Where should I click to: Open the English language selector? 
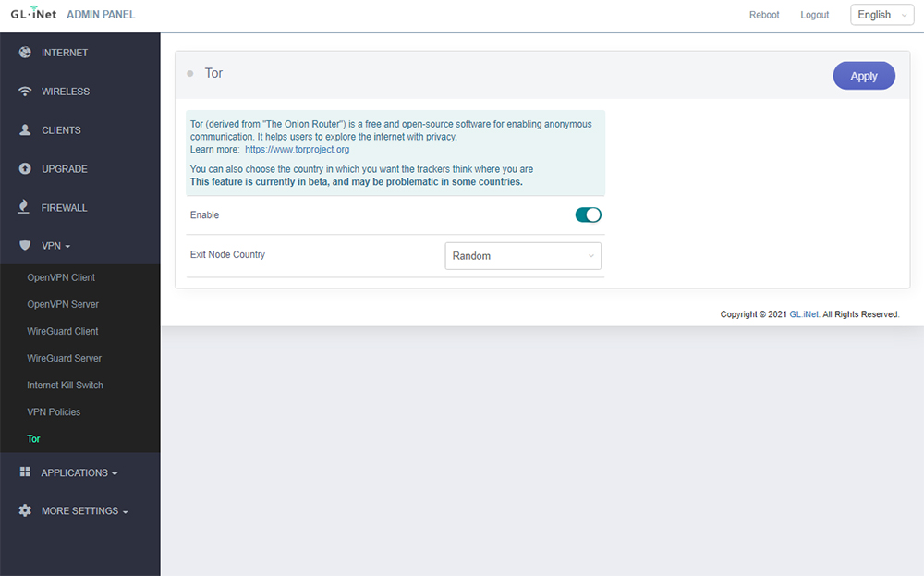[881, 15]
